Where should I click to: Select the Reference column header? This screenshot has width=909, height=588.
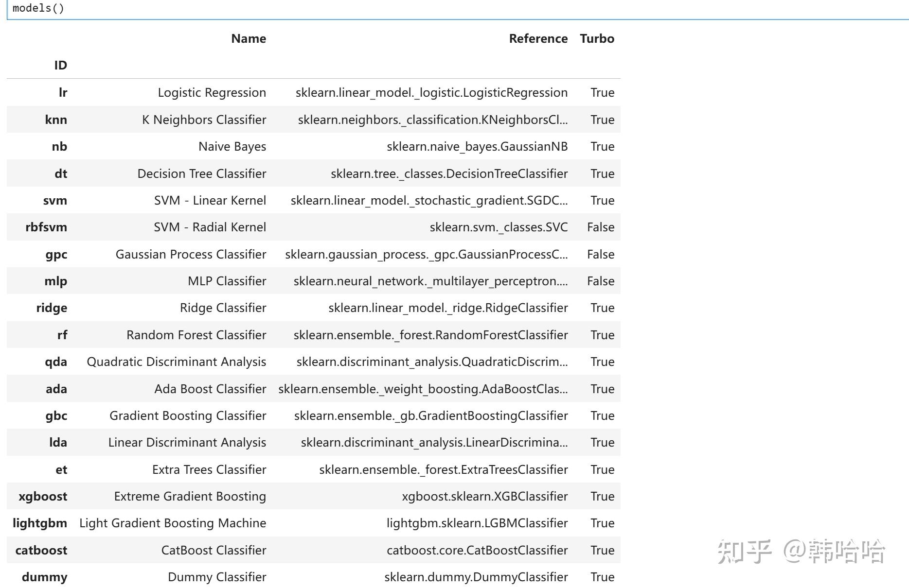click(x=538, y=39)
